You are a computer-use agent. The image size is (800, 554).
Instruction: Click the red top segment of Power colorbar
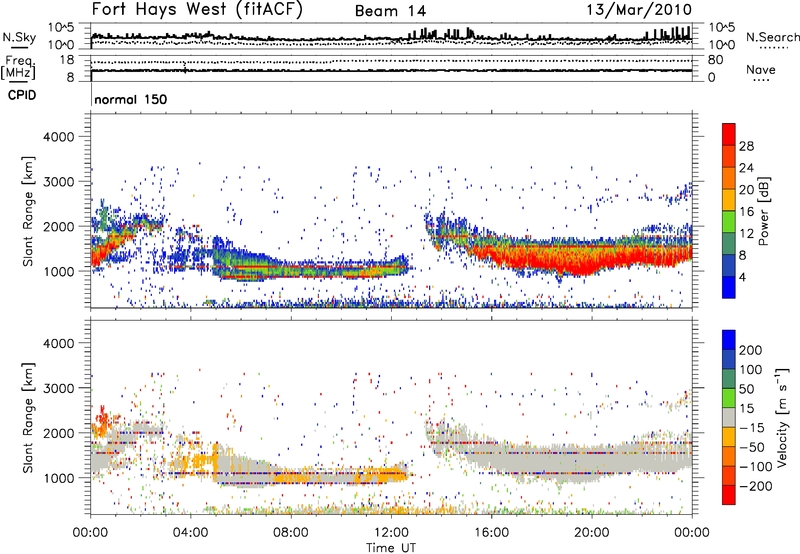point(729,134)
